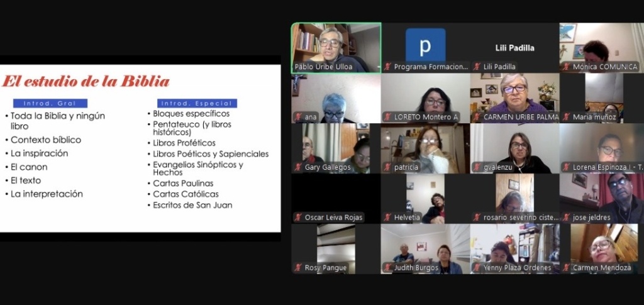Click the muted mic icon for patricia
The height and width of the screenshot is (305, 644).
[x=388, y=167]
